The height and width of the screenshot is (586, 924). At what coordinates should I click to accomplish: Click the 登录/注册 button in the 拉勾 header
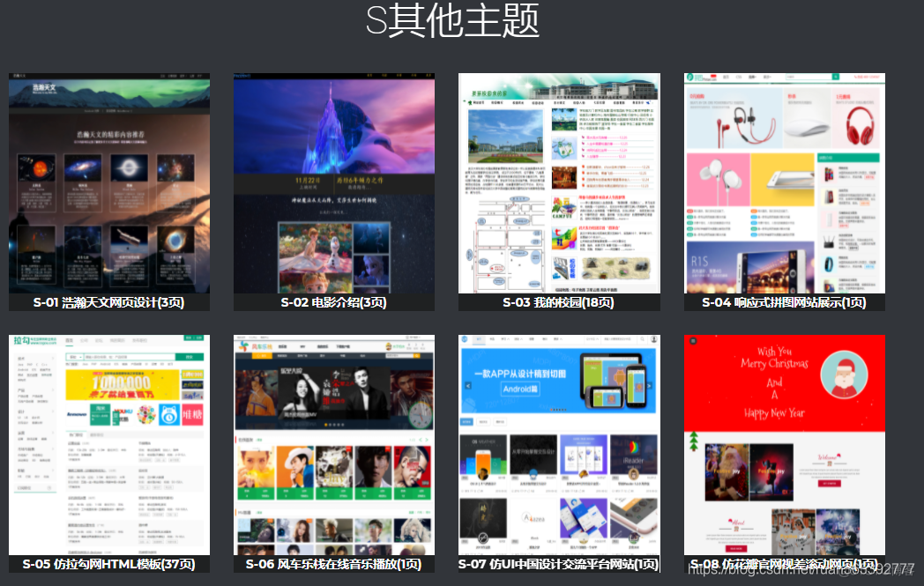pyautogui.click(x=194, y=338)
